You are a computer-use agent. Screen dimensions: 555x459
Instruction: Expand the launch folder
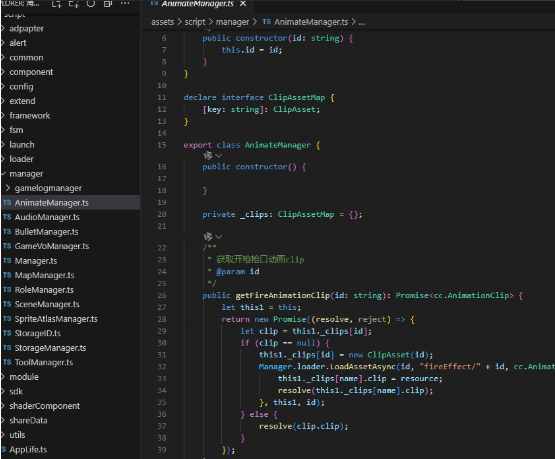[22, 145]
